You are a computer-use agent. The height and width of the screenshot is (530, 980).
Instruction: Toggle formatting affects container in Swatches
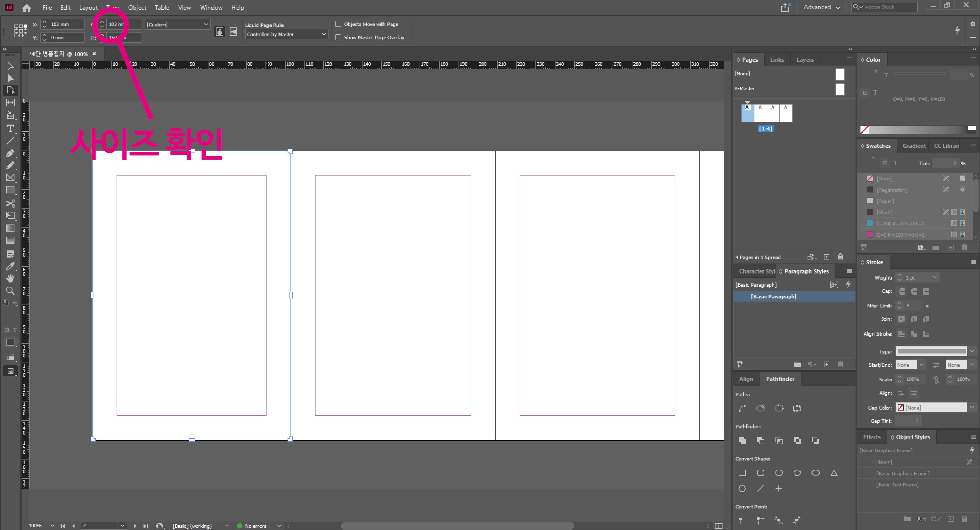(x=885, y=163)
